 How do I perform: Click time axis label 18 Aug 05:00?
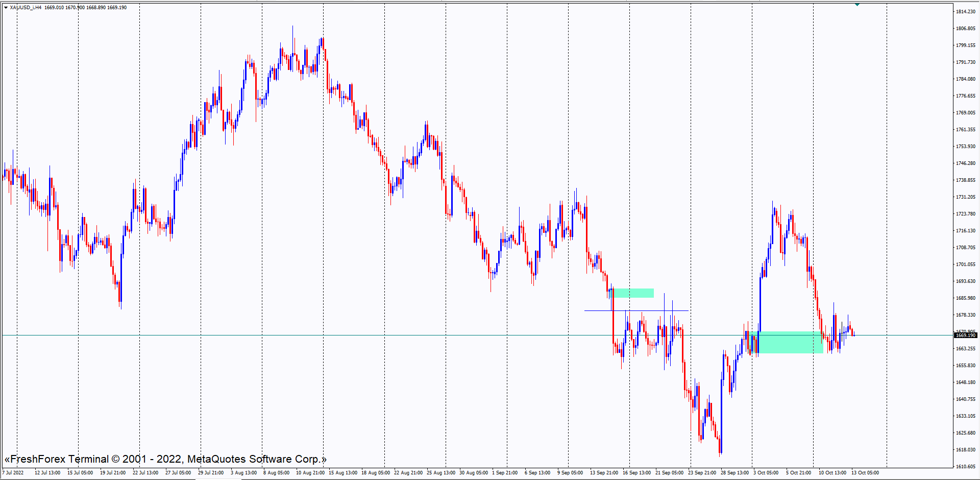point(376,473)
